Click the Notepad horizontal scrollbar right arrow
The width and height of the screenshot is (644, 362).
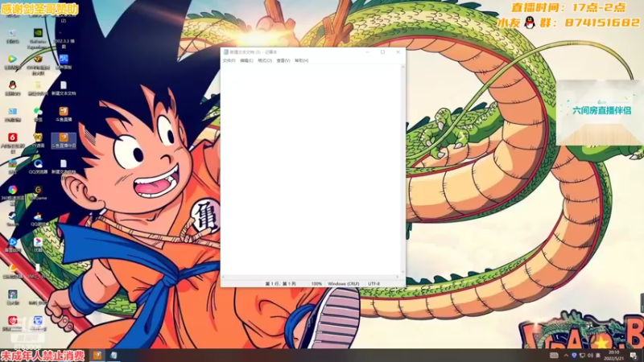(x=398, y=277)
